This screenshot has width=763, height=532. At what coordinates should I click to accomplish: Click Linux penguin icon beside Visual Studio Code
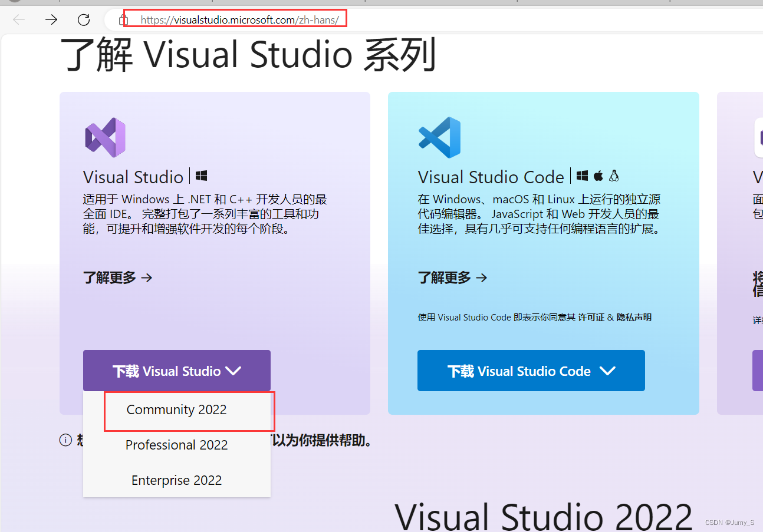click(614, 176)
